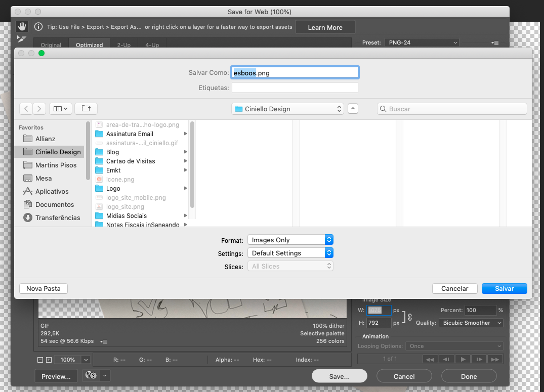This screenshot has height=392, width=544.
Task: Change Quality from Bicubic Smoother
Action: [x=471, y=323]
